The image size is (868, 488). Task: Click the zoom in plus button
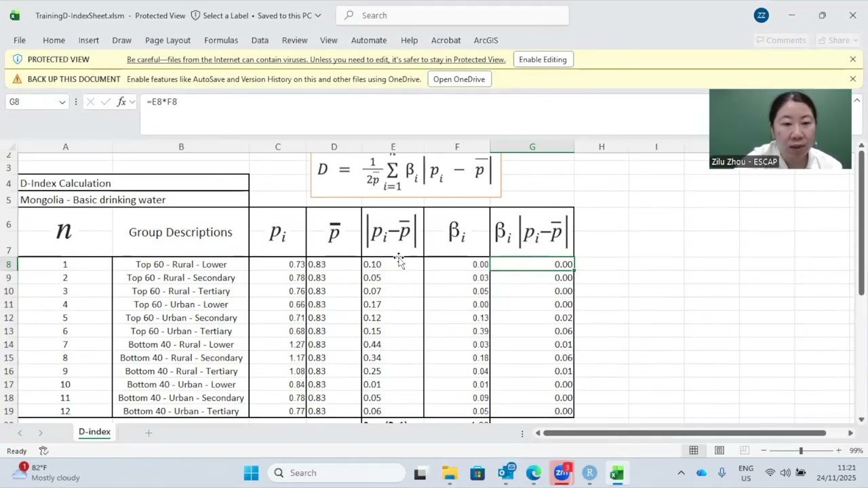coord(839,451)
